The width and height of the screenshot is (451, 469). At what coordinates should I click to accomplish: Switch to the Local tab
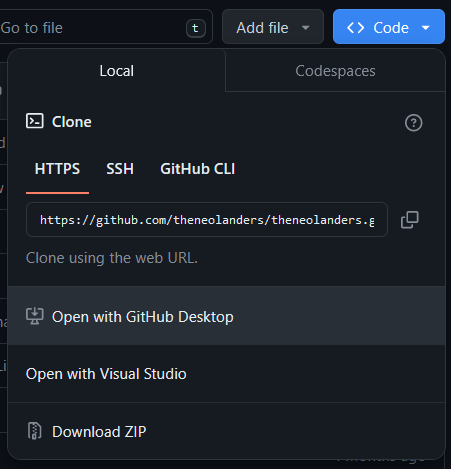[x=117, y=71]
